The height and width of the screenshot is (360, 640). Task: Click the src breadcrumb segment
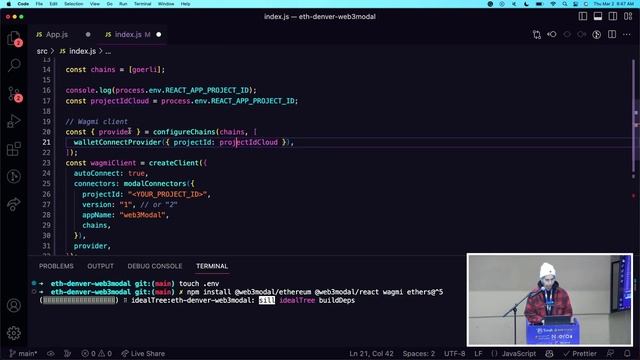42,51
